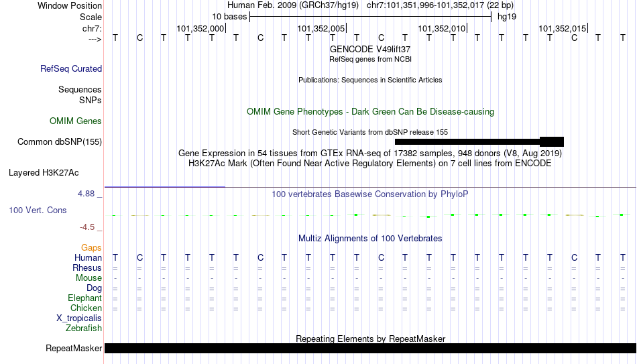Click the black RepeatMasker element bar
Viewport: 637px width, 364px height.
point(371,348)
